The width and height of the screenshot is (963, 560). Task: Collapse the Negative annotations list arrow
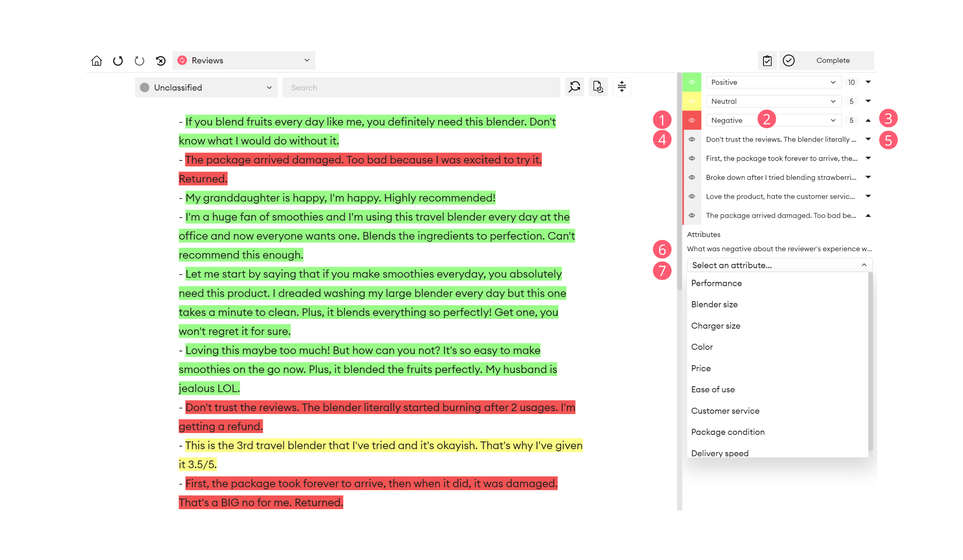point(868,120)
